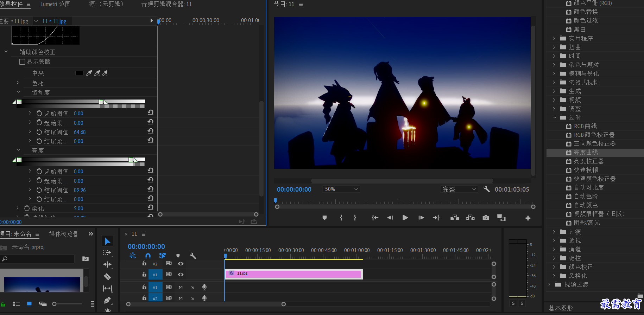
Task: Add a marker in Program monitor
Action: 324,218
